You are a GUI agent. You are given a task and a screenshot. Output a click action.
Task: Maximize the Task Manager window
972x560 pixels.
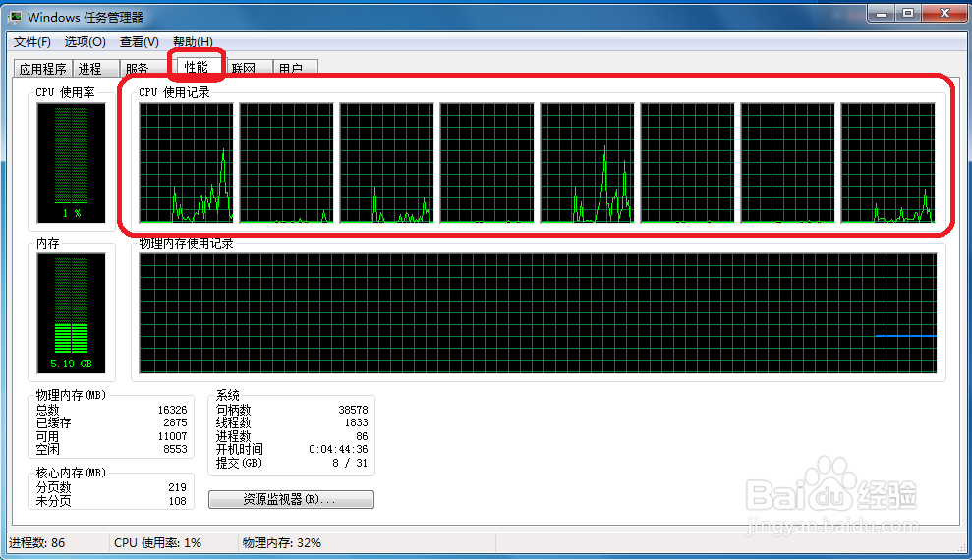coord(908,13)
